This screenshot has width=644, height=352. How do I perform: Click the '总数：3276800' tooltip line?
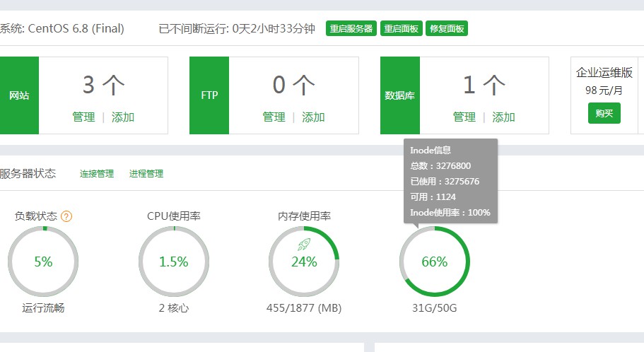coord(440,166)
